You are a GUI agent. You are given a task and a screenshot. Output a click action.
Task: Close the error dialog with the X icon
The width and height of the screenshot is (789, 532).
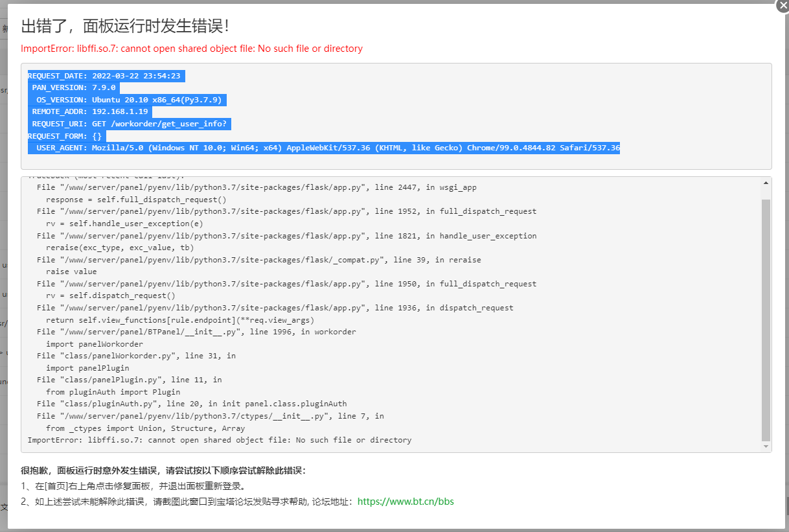[x=783, y=5]
